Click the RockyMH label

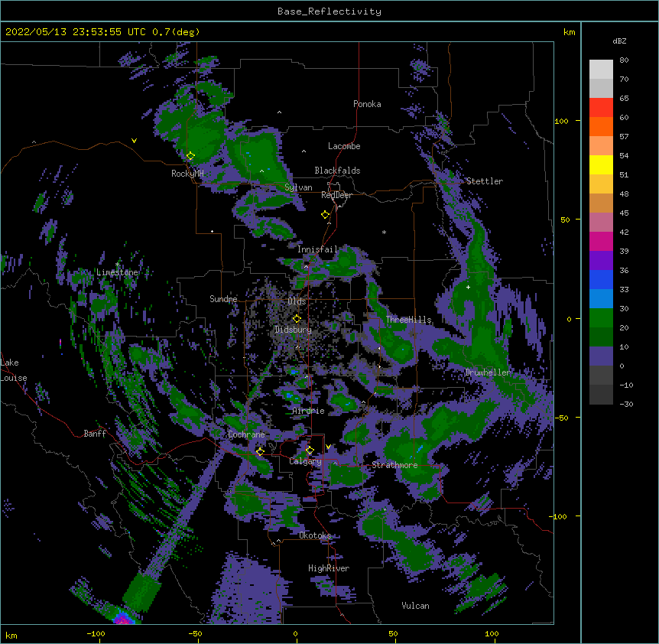point(187,174)
